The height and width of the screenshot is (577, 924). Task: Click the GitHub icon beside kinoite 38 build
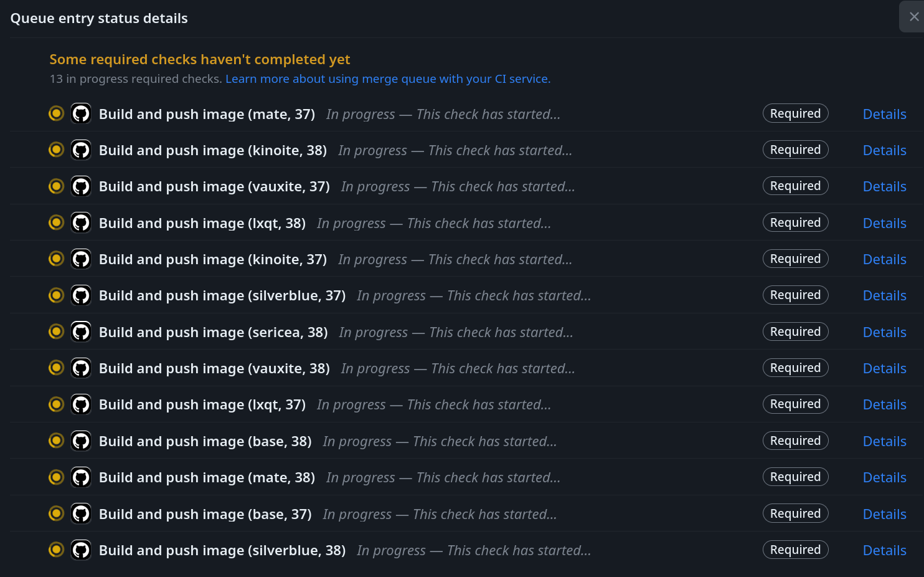pyautogui.click(x=81, y=150)
